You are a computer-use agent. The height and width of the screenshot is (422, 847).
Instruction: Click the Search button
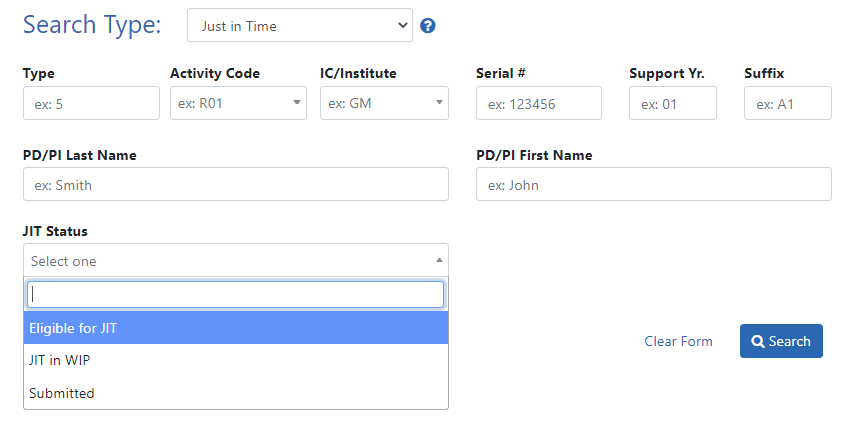click(x=781, y=341)
